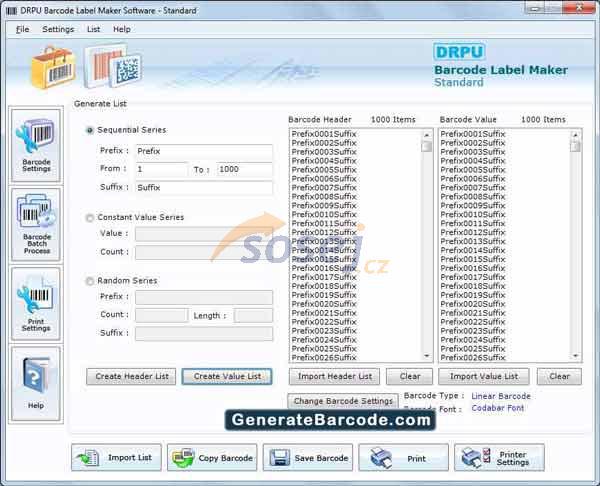Select Prefix0008Suffix in Barcode Value list
Viewport: 600px width, 486px height.
(x=473, y=197)
